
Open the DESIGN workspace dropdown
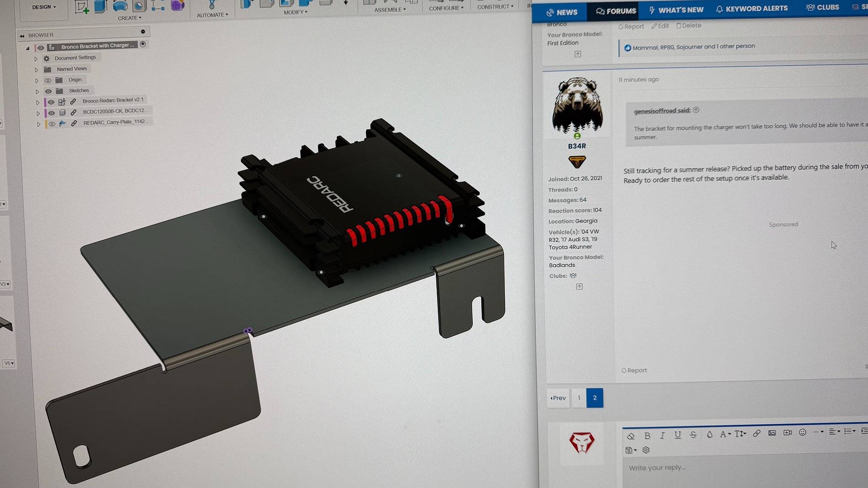[x=44, y=7]
